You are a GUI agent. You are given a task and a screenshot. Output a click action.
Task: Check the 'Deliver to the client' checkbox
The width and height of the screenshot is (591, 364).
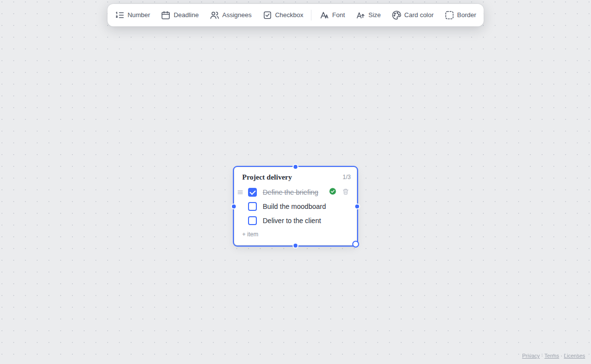[x=252, y=221]
